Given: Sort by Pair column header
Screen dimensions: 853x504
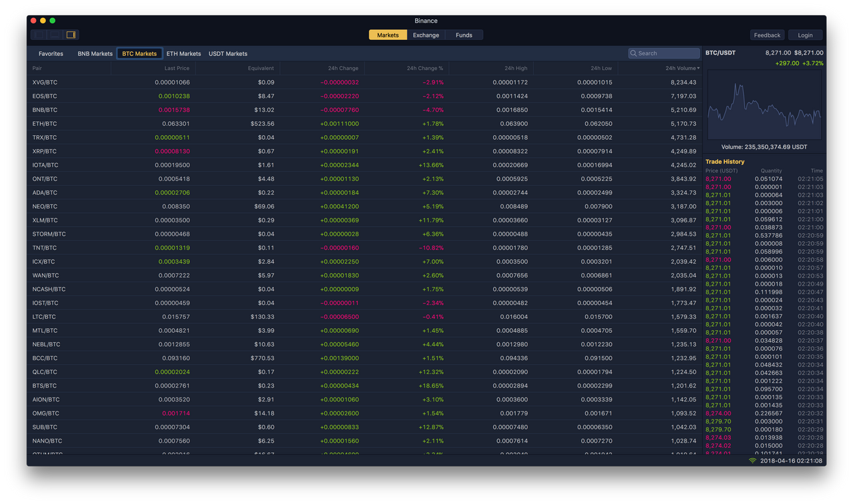Looking at the screenshot, I should pos(37,69).
